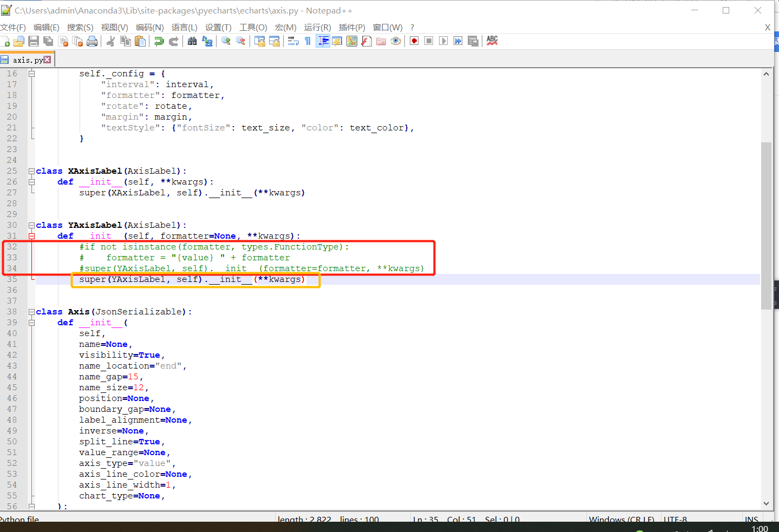Screen dimensions: 779x532
Task: Click the Save All icon
Action: tap(48, 41)
